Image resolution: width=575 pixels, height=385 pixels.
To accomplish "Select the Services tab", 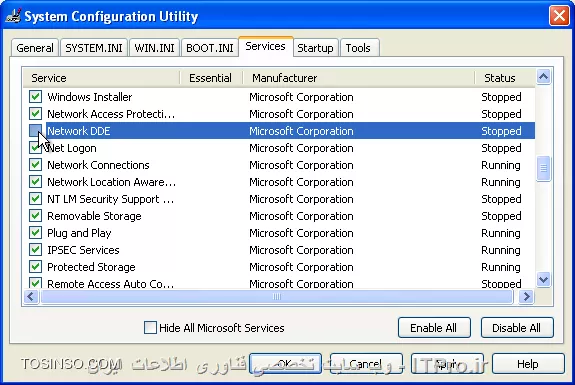I will pyautogui.click(x=265, y=47).
